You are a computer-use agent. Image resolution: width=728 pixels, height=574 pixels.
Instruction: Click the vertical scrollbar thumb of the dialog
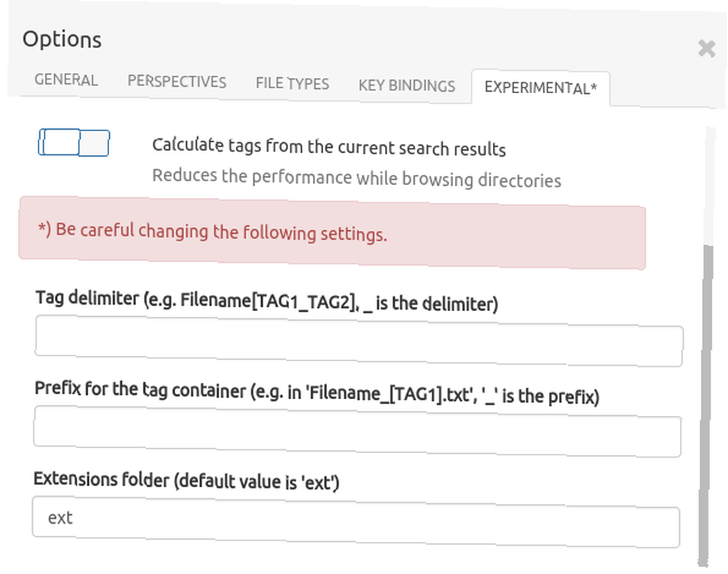coord(705,404)
